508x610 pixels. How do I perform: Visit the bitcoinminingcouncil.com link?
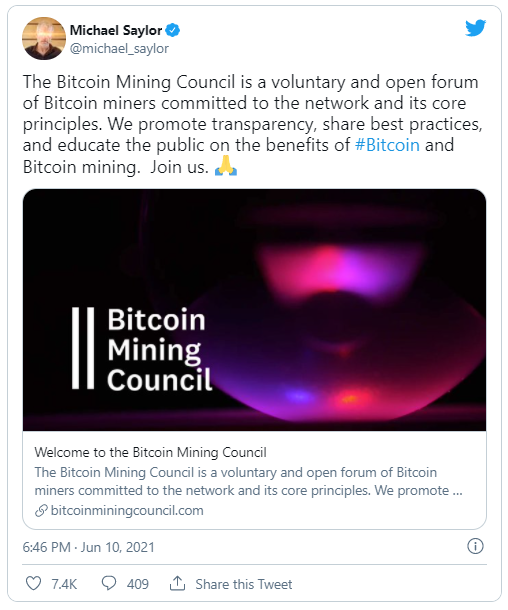(127, 510)
